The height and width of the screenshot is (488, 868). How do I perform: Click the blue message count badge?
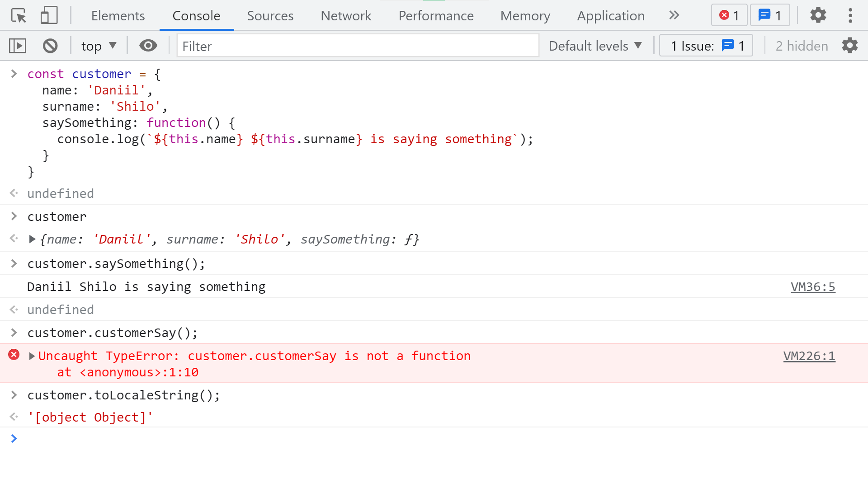[770, 16]
